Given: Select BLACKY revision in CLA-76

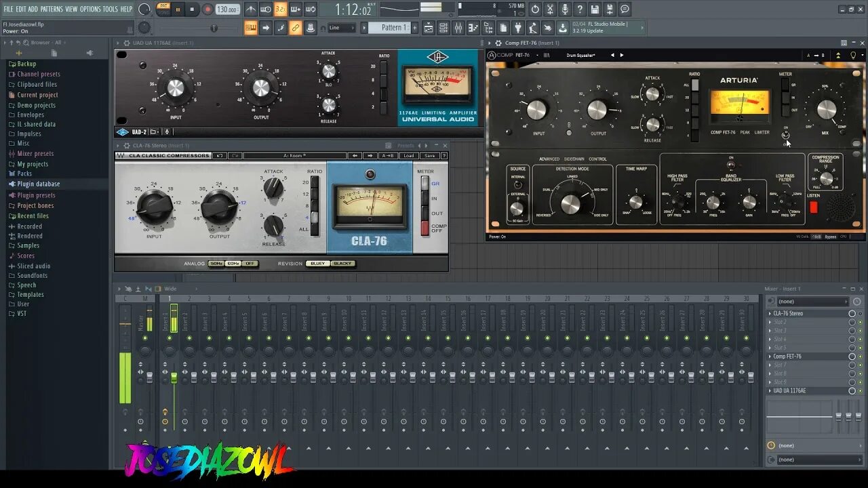Looking at the screenshot, I should coord(342,264).
